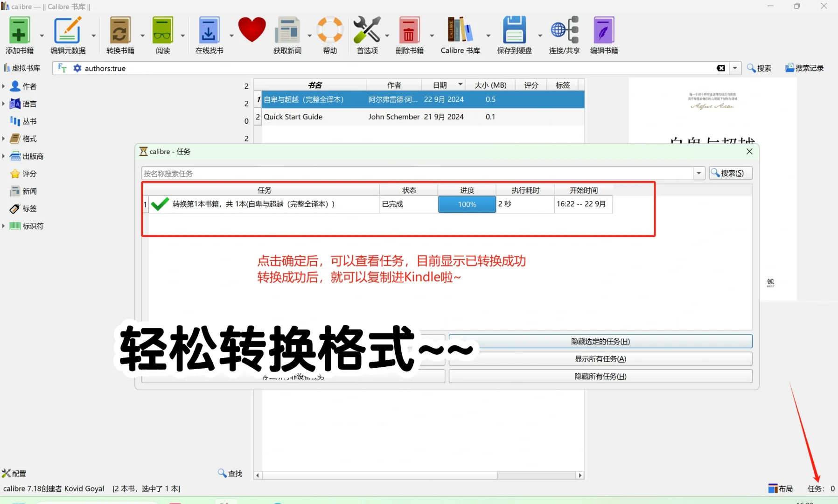Select the completed conversion job row

[x=378, y=204]
